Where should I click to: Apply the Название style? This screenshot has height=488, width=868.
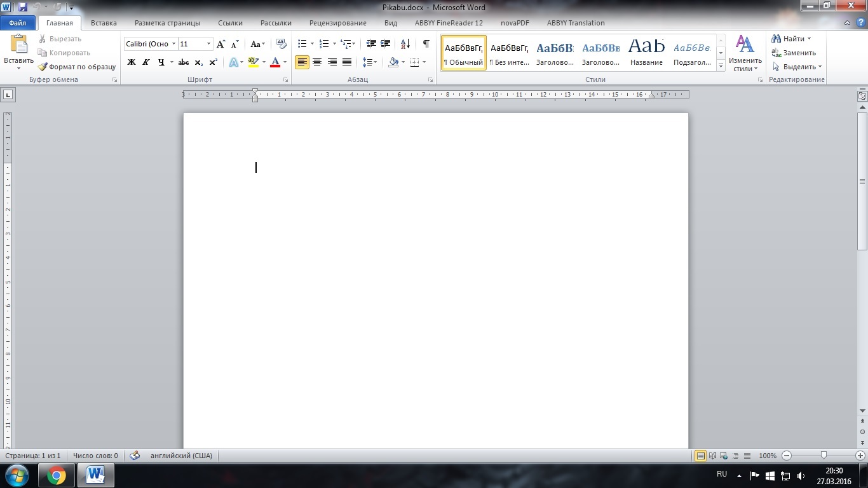646,52
